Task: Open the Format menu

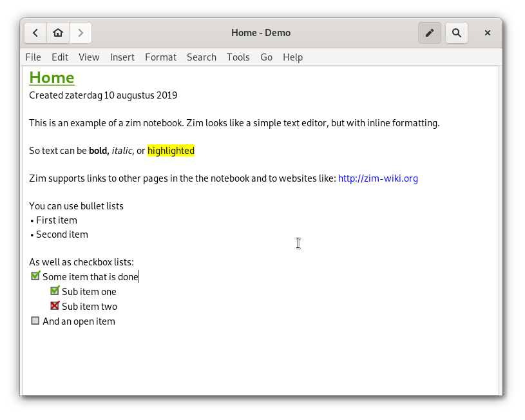Action: tap(160, 57)
